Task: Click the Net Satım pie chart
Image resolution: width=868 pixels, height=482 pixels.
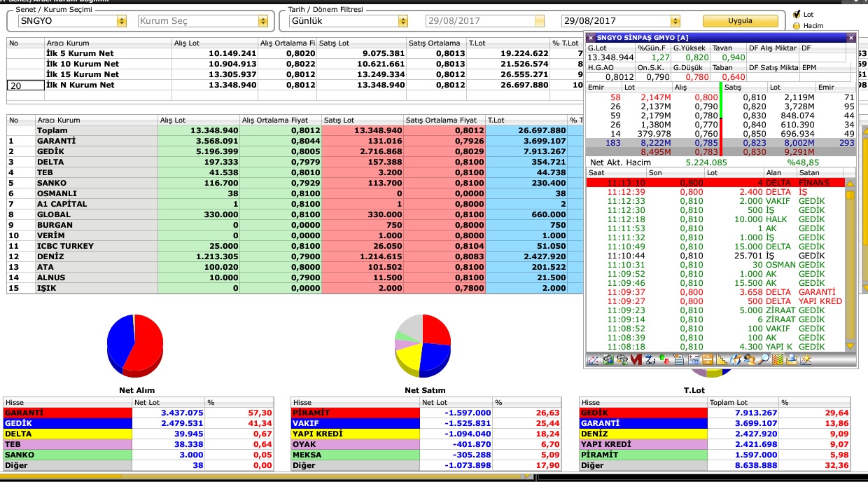Action: tap(423, 345)
